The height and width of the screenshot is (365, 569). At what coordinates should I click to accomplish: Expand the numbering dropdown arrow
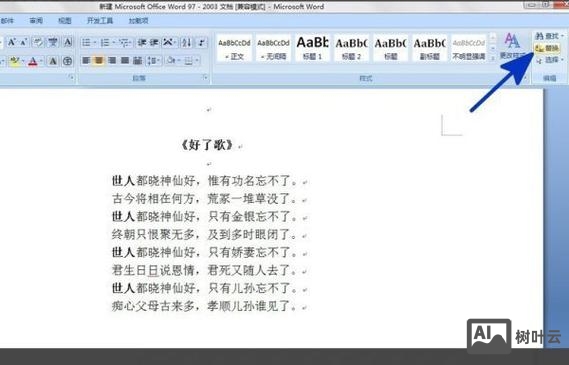[113, 43]
